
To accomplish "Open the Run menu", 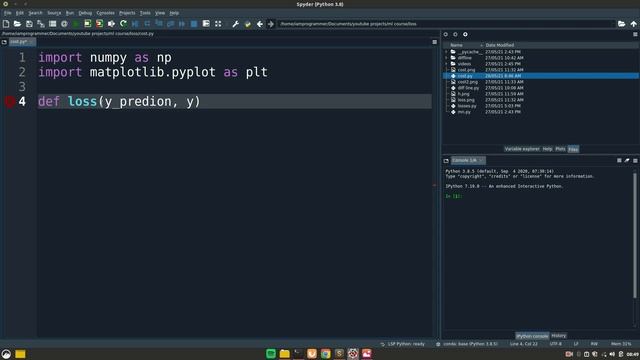I will tap(70, 13).
